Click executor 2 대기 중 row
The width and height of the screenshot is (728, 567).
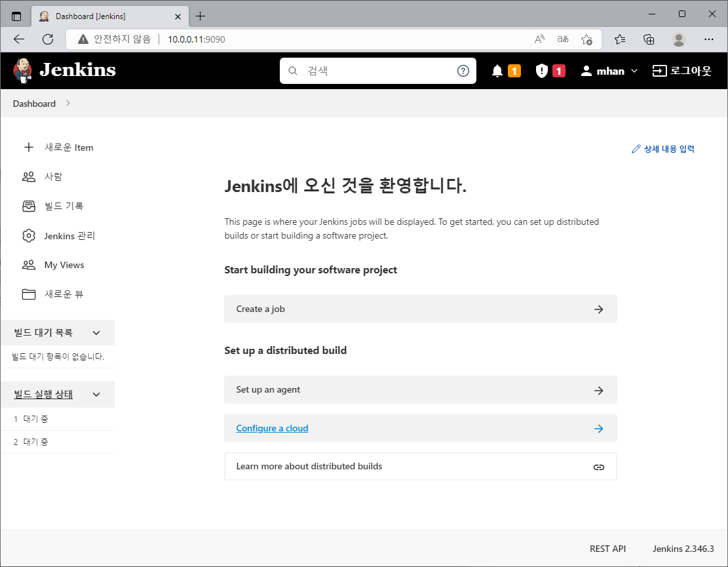coord(58,442)
